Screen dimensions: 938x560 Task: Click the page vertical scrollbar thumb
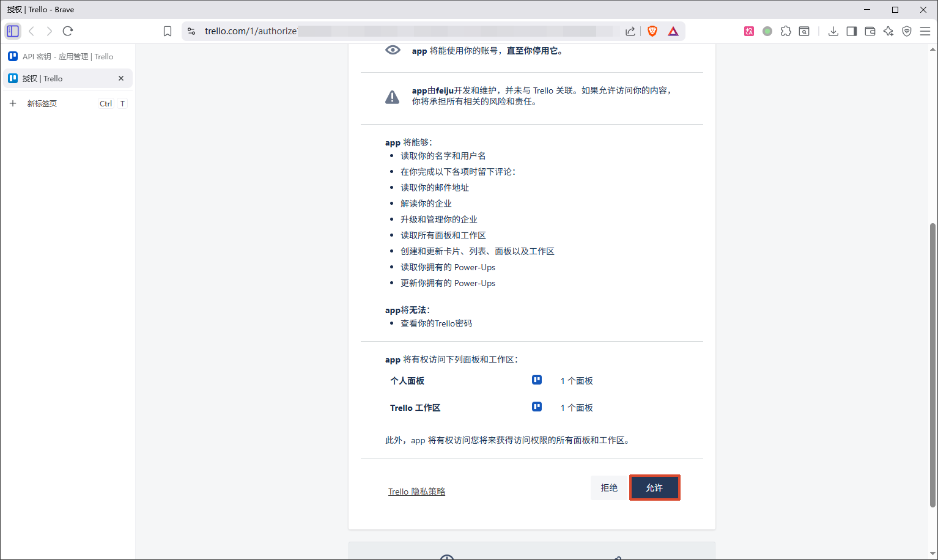932,365
